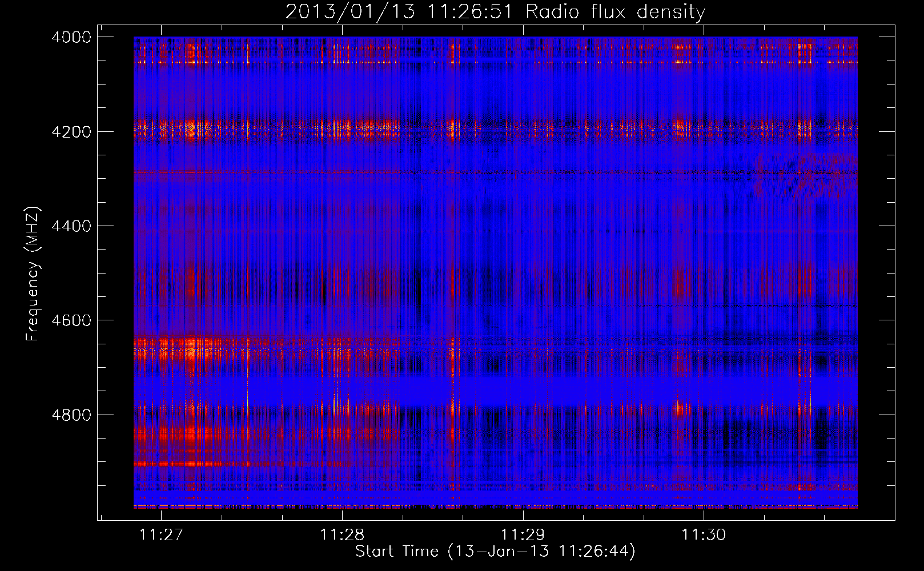The height and width of the screenshot is (571, 924).
Task: Click the 4200 frequency axis label
Action: point(71,132)
